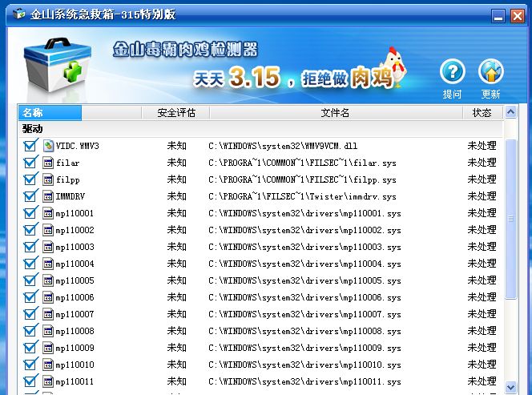Image resolution: width=532 pixels, height=395 pixels.
Task: Select the mp110004 name text
Action: tap(75, 264)
